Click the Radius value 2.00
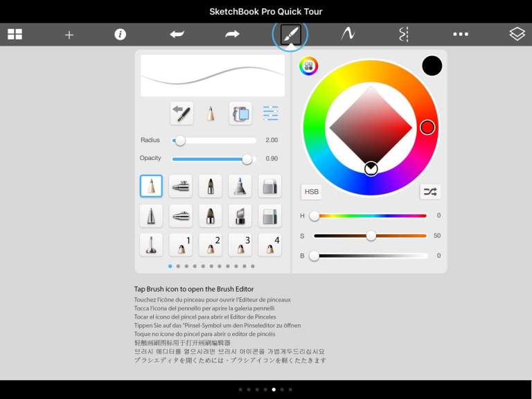Viewport: 532px width, 399px height. point(272,140)
